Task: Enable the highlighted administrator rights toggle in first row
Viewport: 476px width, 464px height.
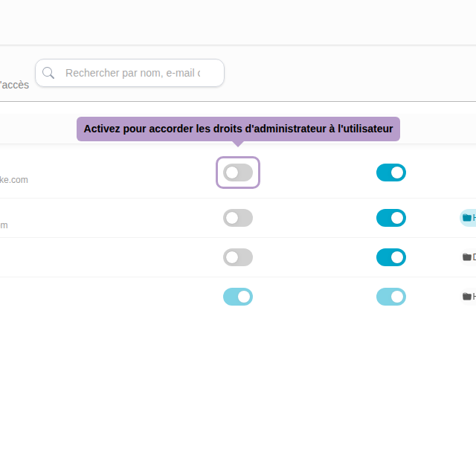Action: pos(238,173)
